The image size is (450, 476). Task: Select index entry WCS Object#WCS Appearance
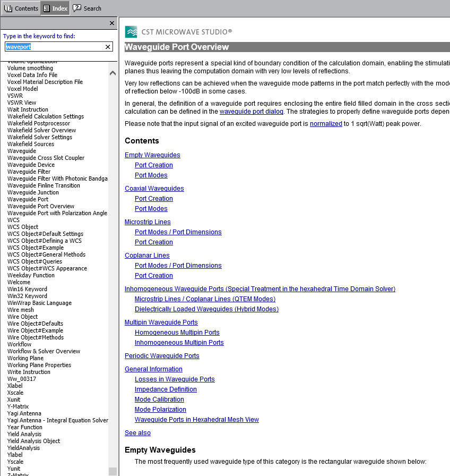47,268
